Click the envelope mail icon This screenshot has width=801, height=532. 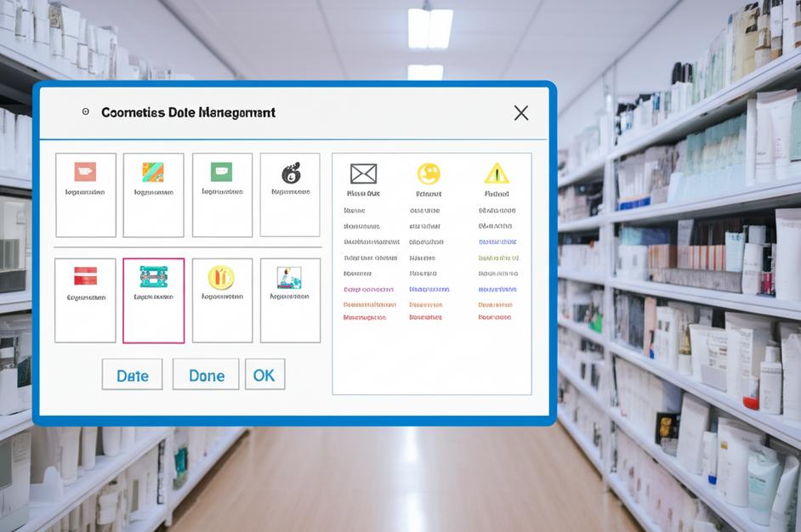pos(363,174)
